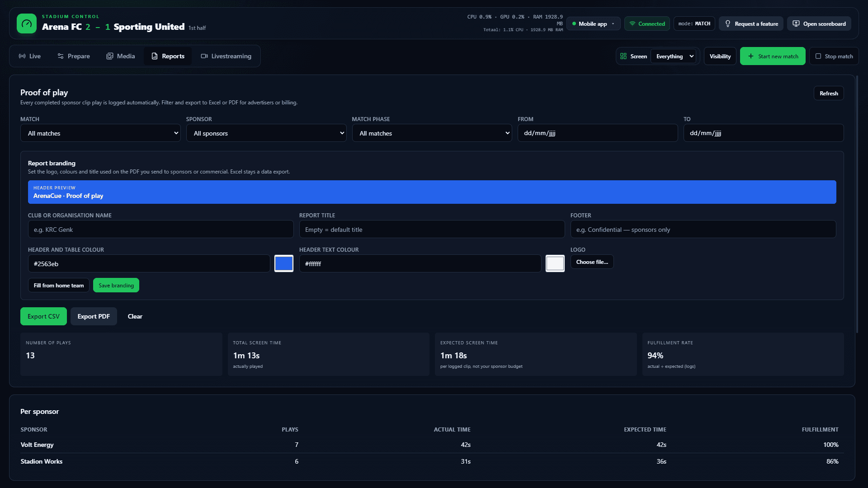Click the stop square icon beside Stop match

coord(818,56)
